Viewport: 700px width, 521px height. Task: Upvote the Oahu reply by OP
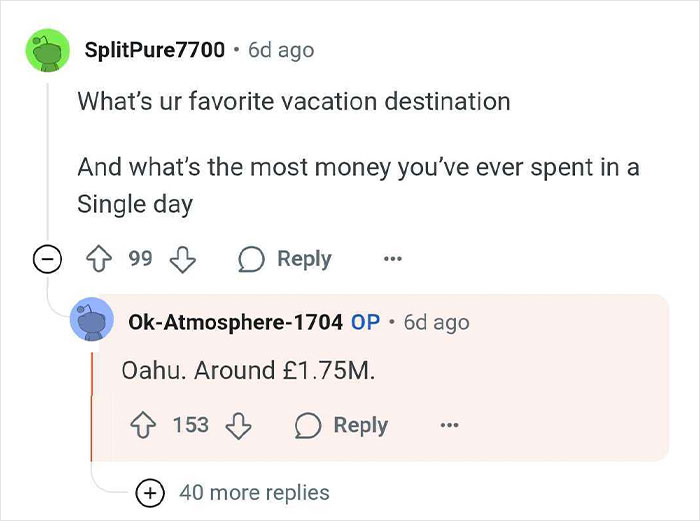pos(143,425)
